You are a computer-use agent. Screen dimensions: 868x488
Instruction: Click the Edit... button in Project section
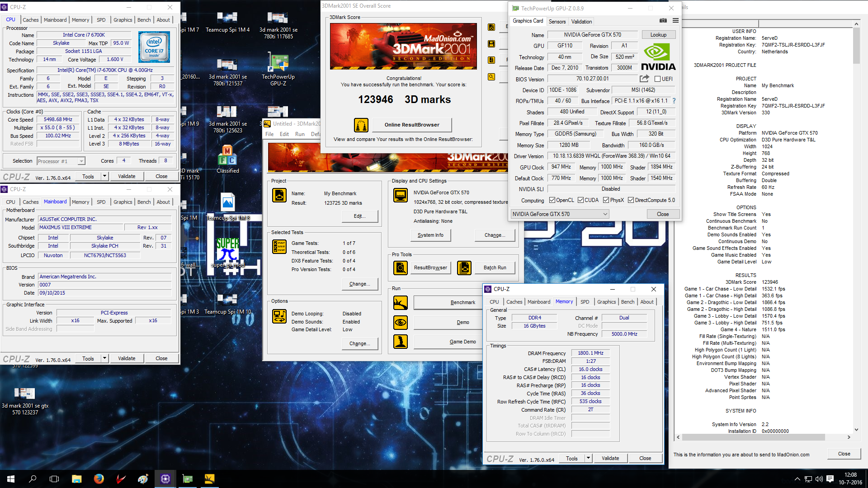[359, 216]
